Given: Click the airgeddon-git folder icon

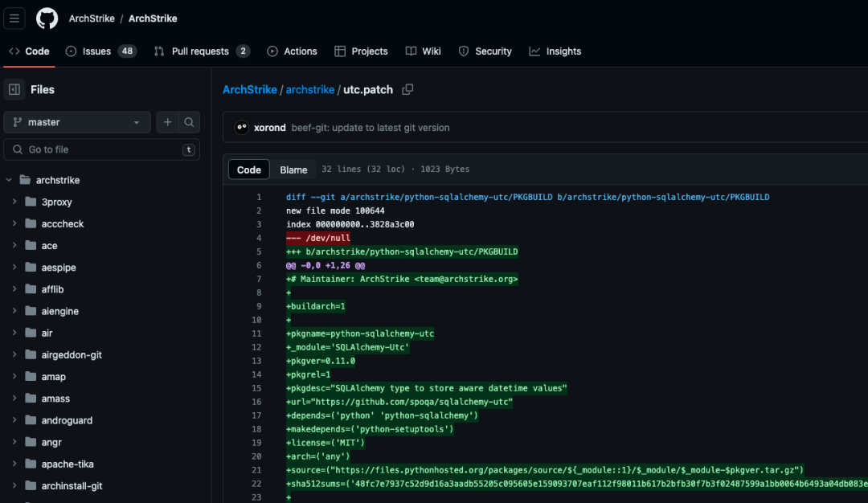Looking at the screenshot, I should (x=31, y=354).
